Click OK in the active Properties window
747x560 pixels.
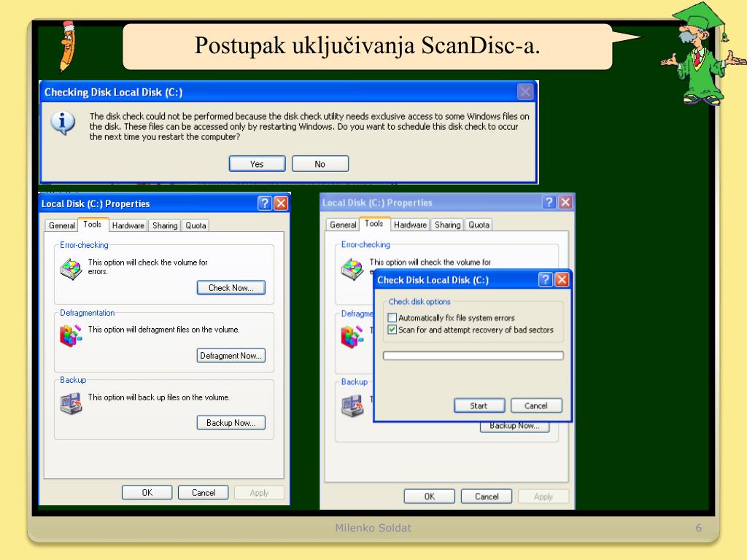click(147, 493)
